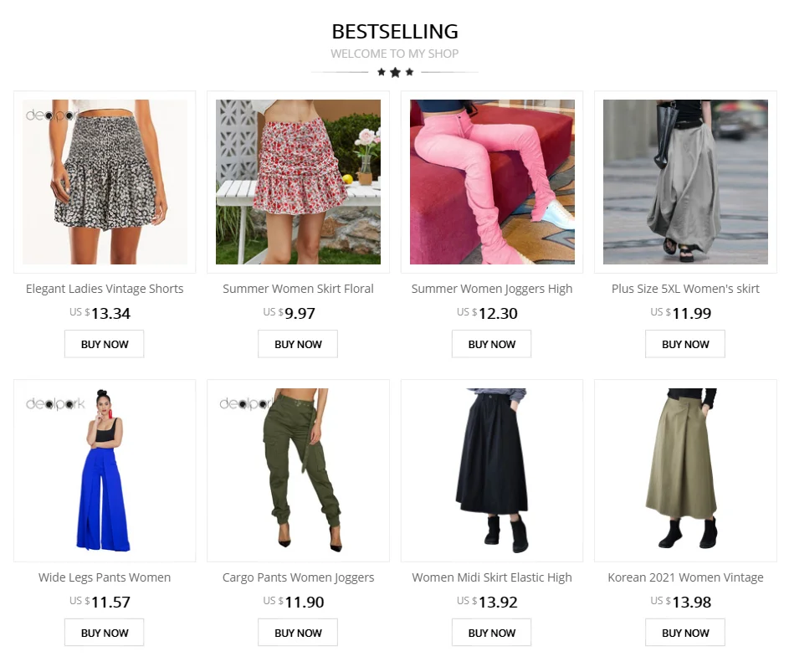Buy the Elegant Ladies Vintage Shorts now
This screenshot has width=789, height=672.
104,344
